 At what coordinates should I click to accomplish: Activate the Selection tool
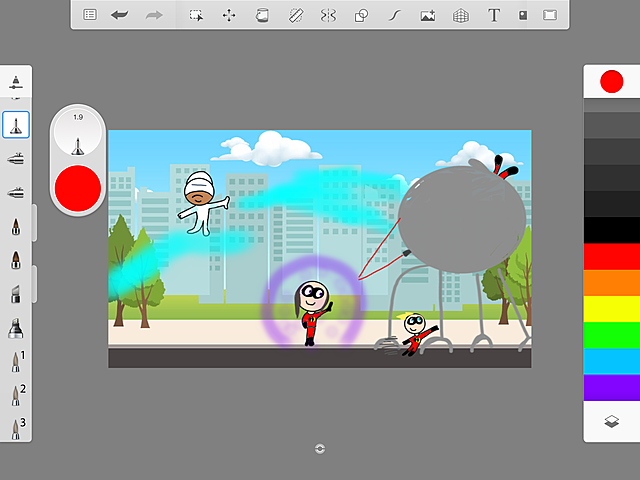(x=196, y=15)
